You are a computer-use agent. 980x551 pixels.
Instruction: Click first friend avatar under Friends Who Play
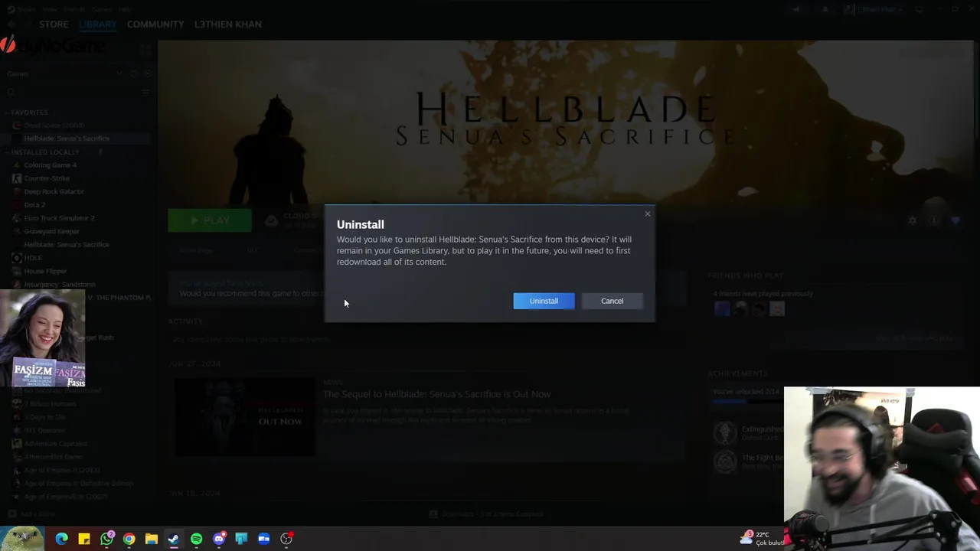click(722, 309)
